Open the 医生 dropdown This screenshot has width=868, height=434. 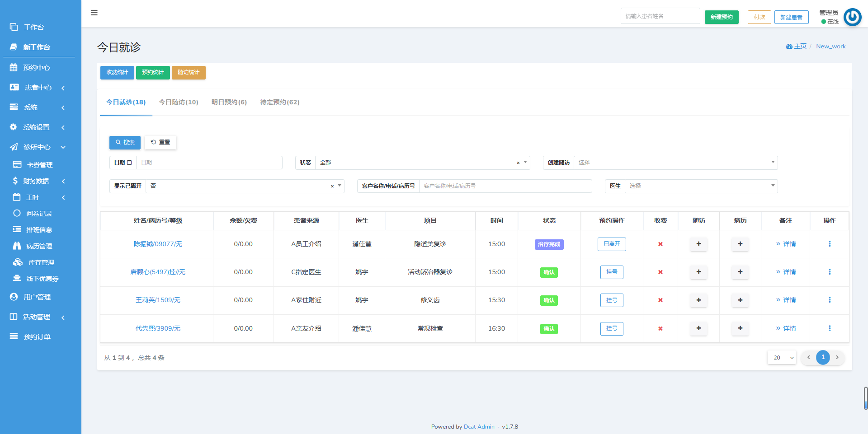pyautogui.click(x=701, y=186)
